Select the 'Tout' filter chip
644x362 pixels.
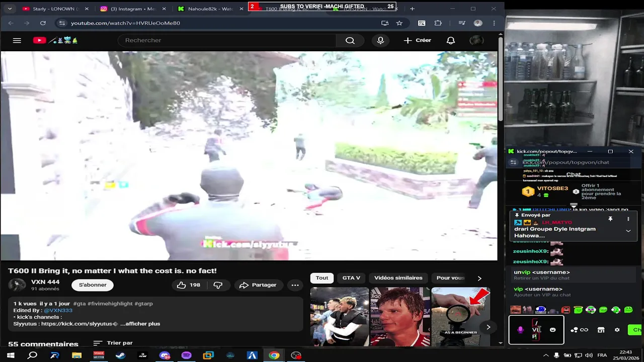click(x=322, y=278)
